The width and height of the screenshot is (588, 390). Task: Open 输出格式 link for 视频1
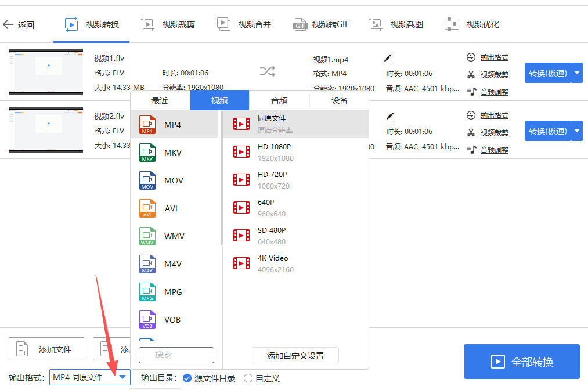(x=494, y=57)
